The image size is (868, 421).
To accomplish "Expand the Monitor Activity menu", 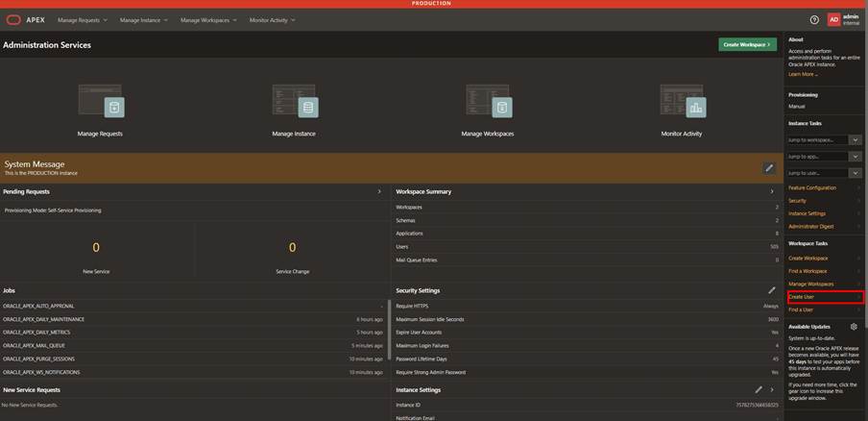I will click(x=273, y=20).
